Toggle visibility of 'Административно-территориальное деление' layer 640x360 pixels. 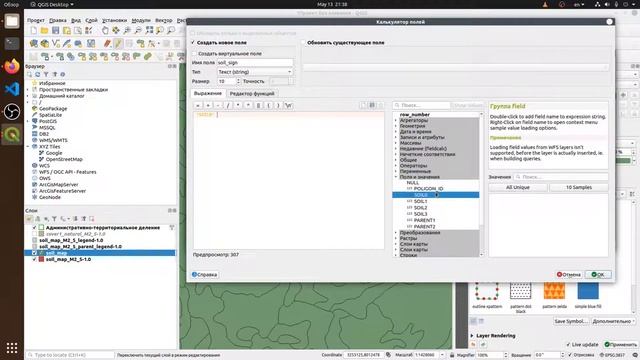click(34, 227)
